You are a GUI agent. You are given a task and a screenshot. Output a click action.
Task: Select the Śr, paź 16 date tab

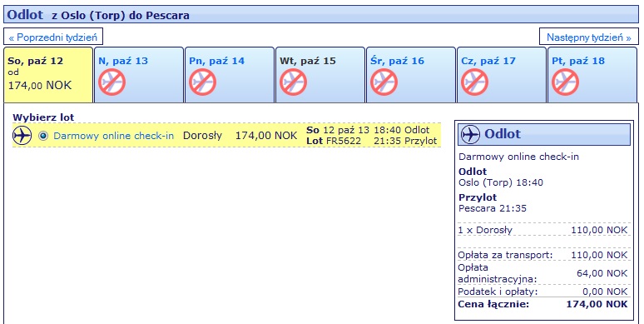pos(411,74)
